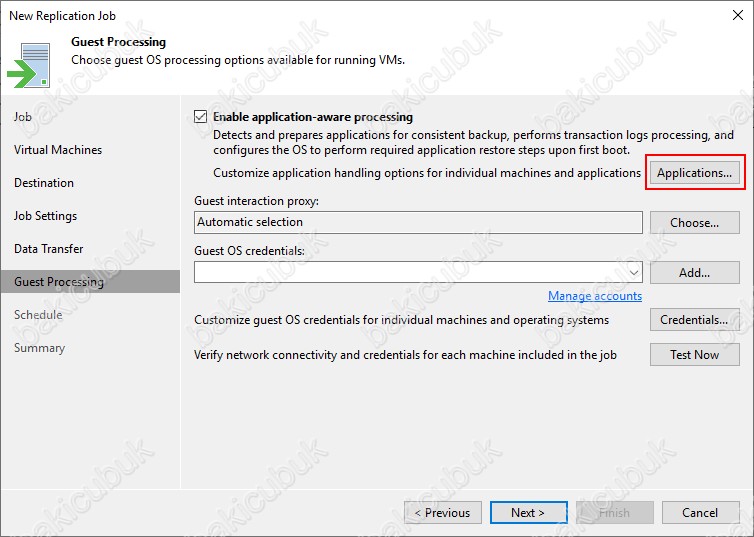Run Test Now connectivity check
Screen dimensions: 754x537
pos(694,355)
